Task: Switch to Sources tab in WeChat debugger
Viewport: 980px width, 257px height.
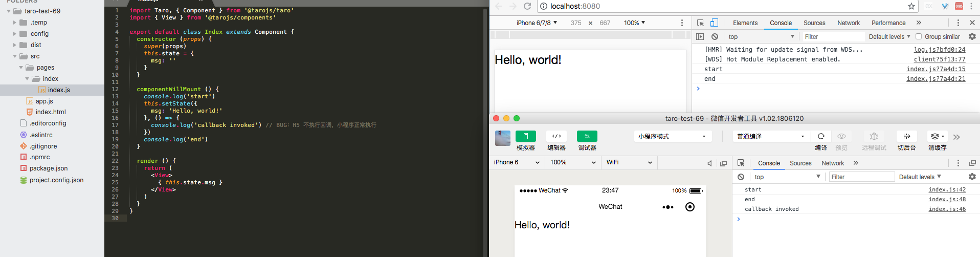Action: [x=800, y=163]
